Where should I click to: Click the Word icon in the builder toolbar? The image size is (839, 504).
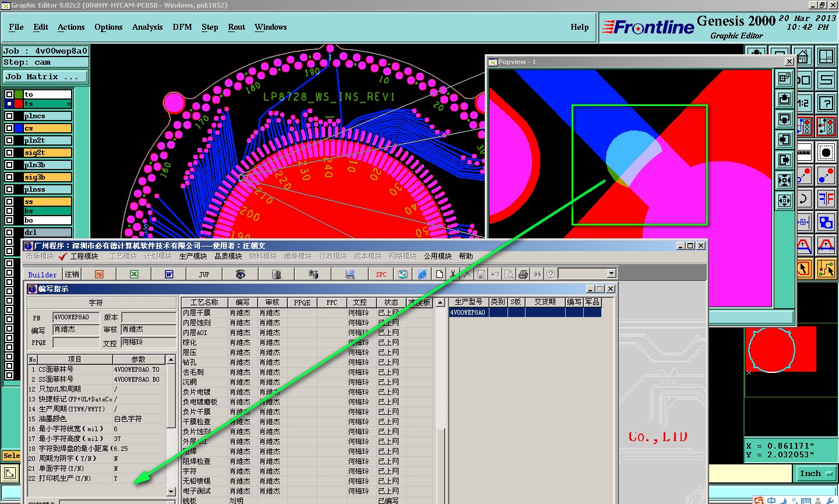click(169, 274)
